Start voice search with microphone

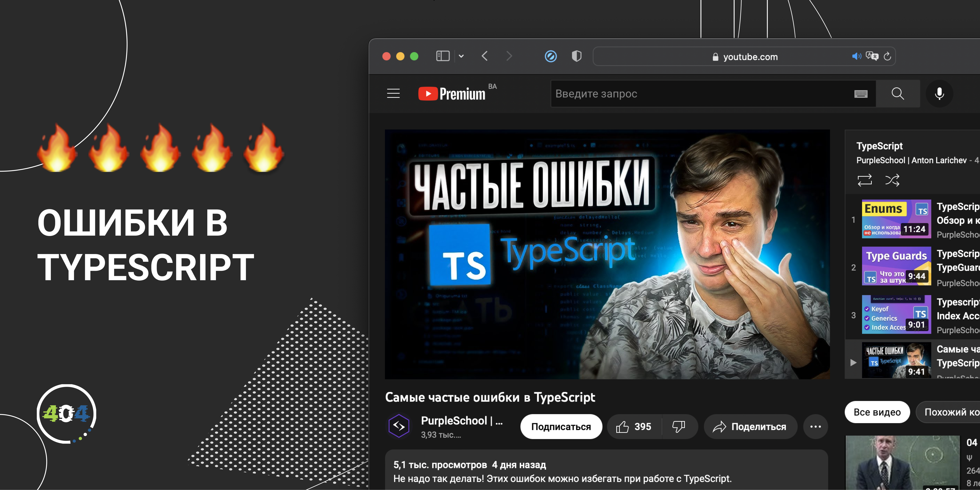[x=939, y=94]
